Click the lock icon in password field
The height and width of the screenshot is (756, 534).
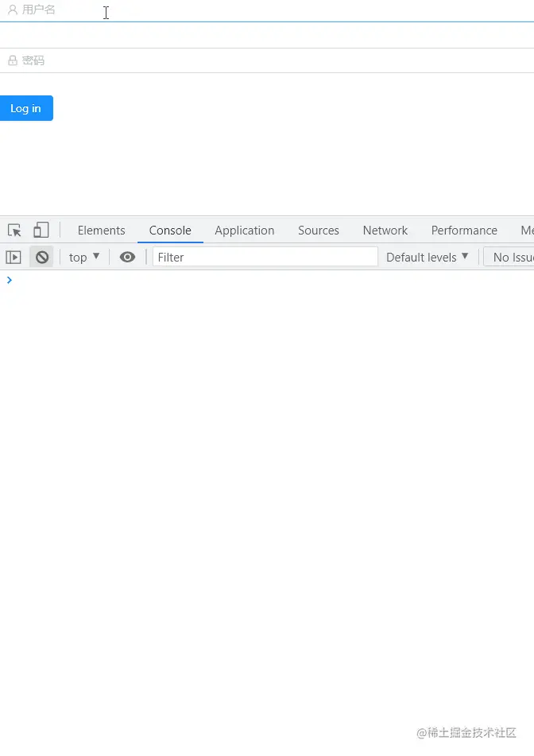[x=13, y=60]
